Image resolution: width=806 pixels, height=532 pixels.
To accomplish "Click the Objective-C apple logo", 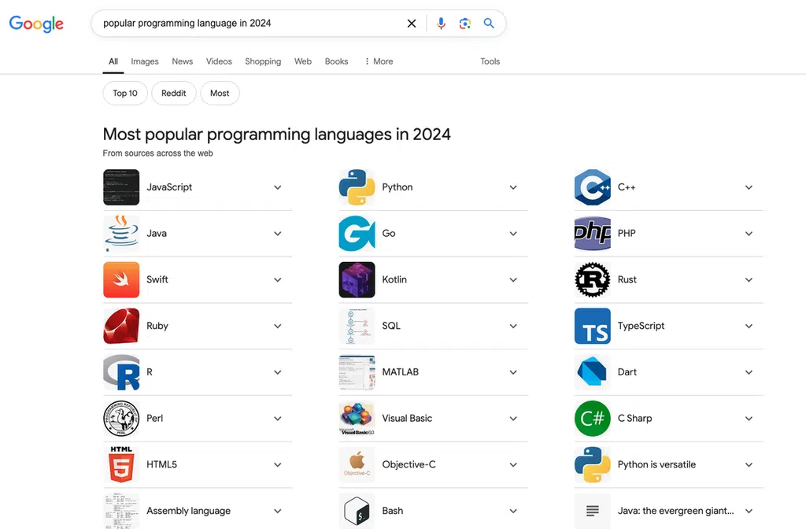I will click(x=357, y=464).
